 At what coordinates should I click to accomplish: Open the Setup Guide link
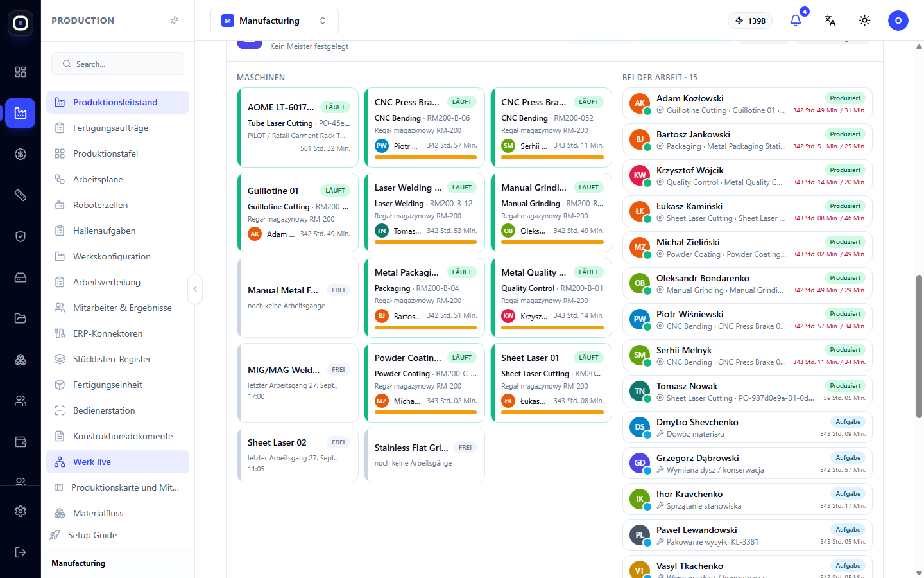92,535
